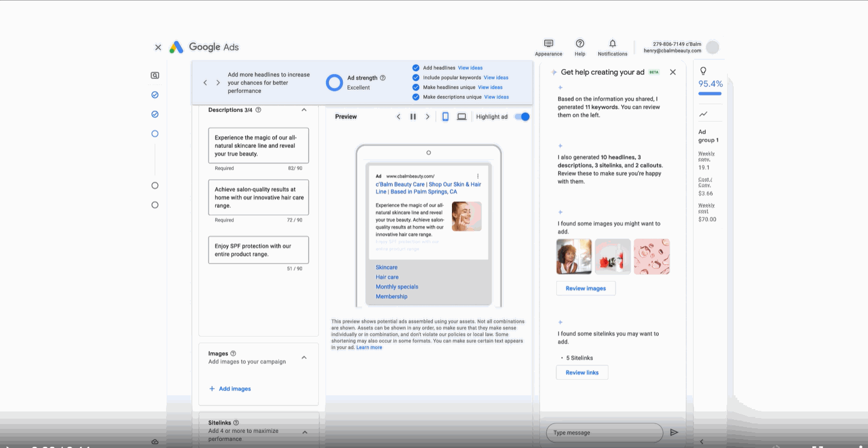Click the Sitelinks help icon
Screen dimensions: 868x448
[236, 423]
